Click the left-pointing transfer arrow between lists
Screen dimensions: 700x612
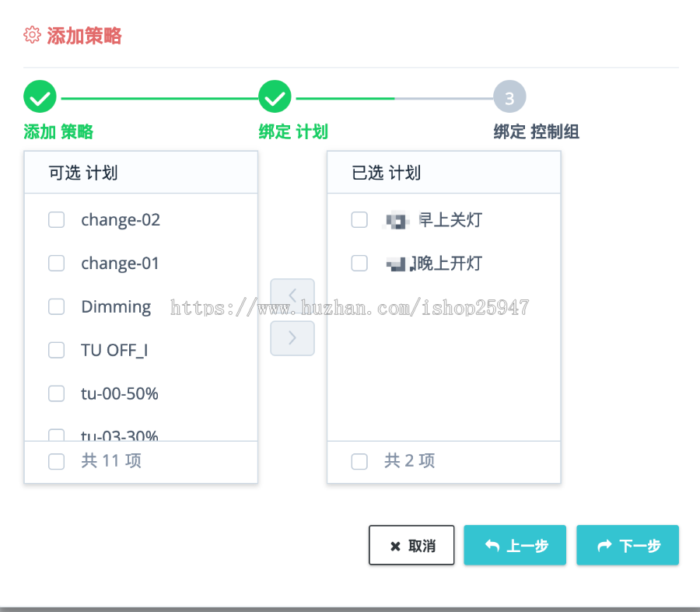point(292,294)
